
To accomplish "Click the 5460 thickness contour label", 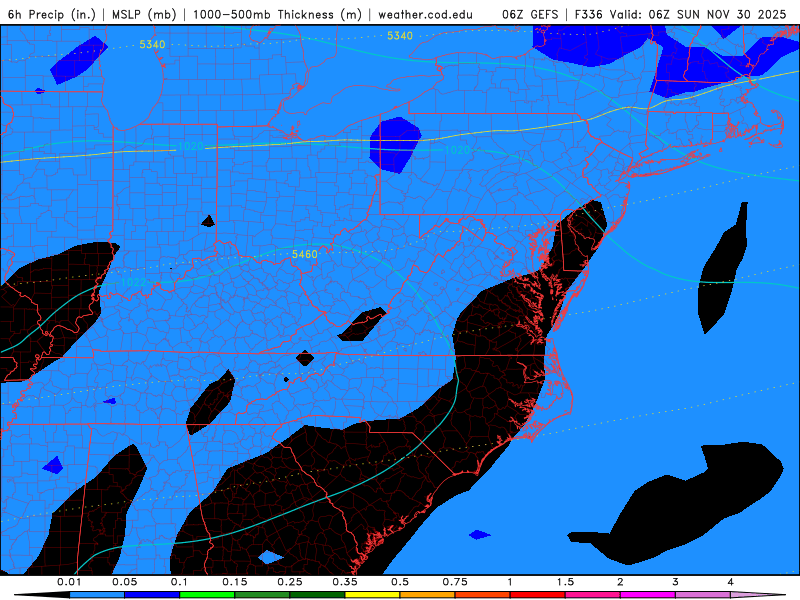I will point(305,254).
